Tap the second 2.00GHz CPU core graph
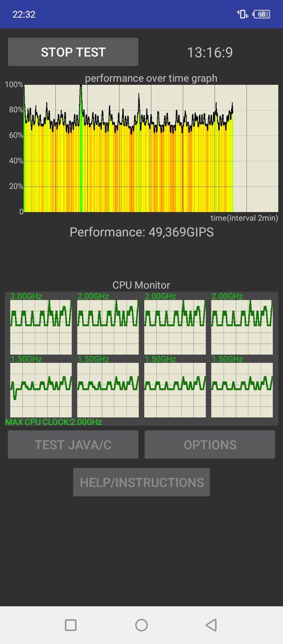The height and width of the screenshot is (644, 283). [x=108, y=327]
